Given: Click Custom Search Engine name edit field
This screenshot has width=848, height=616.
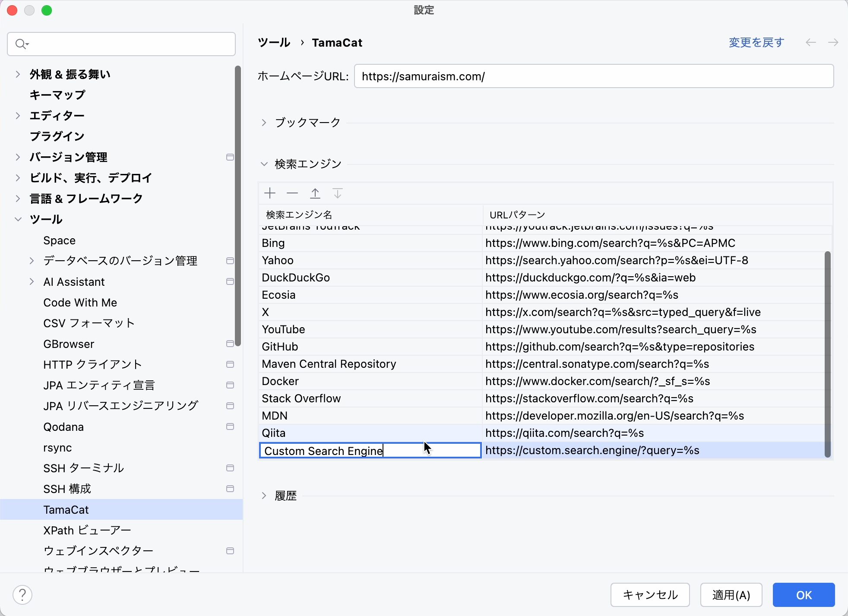Looking at the screenshot, I should (370, 450).
